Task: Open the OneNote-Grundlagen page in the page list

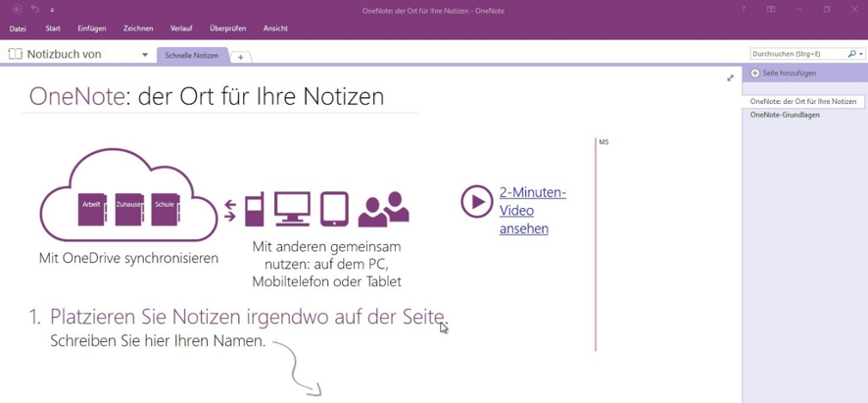Action: 785,115
